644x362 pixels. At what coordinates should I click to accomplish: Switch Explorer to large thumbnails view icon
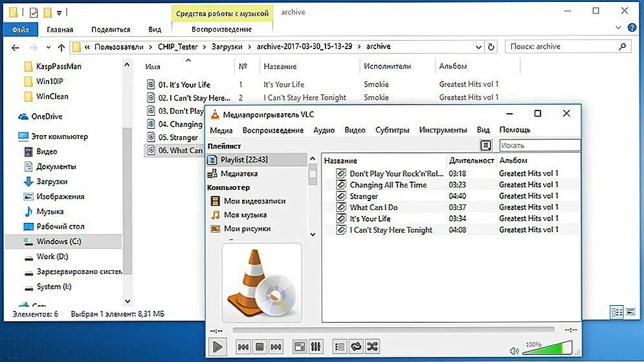pos(630,312)
